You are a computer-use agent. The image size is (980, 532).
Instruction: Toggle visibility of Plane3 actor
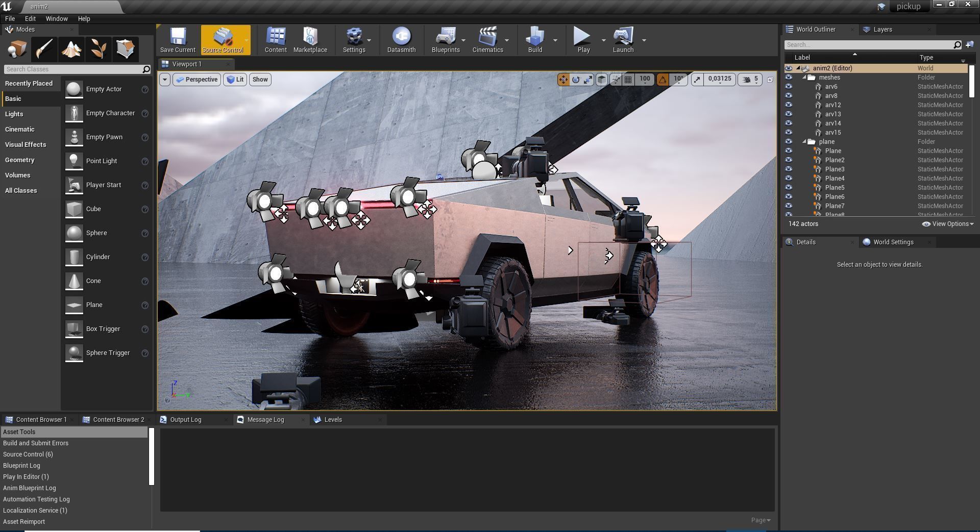pyautogui.click(x=789, y=169)
